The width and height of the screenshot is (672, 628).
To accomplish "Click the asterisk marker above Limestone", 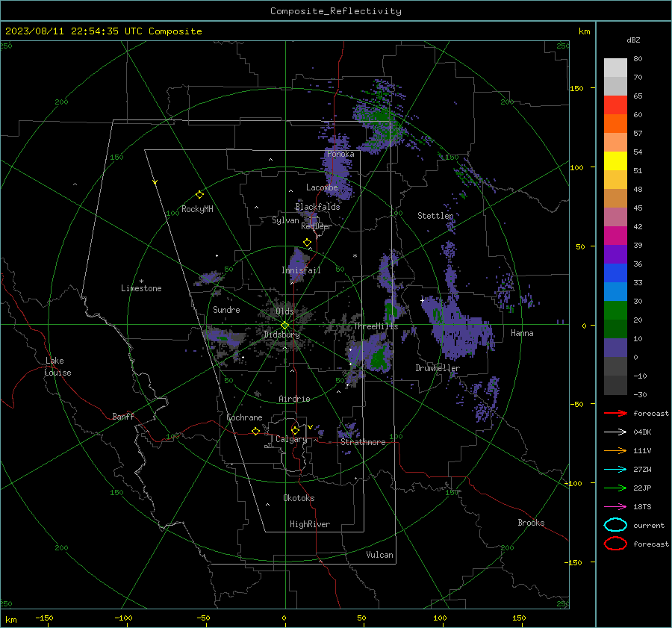I will tap(141, 282).
